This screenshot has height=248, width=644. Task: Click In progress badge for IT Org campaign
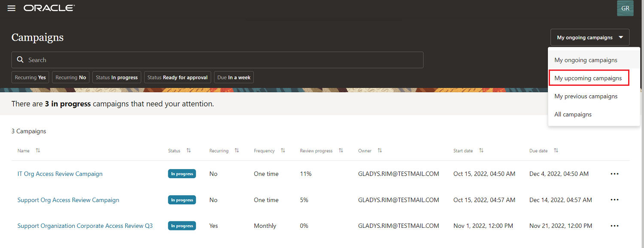(182, 174)
